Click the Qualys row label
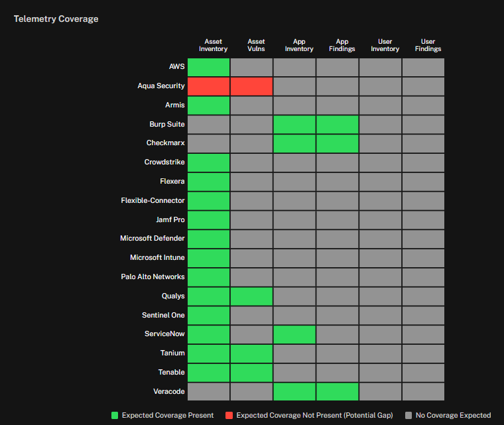This screenshot has height=425, width=504. point(173,296)
